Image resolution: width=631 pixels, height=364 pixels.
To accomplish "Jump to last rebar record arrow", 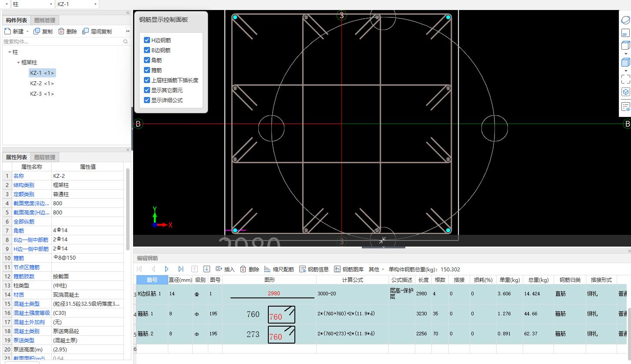I will (x=181, y=269).
